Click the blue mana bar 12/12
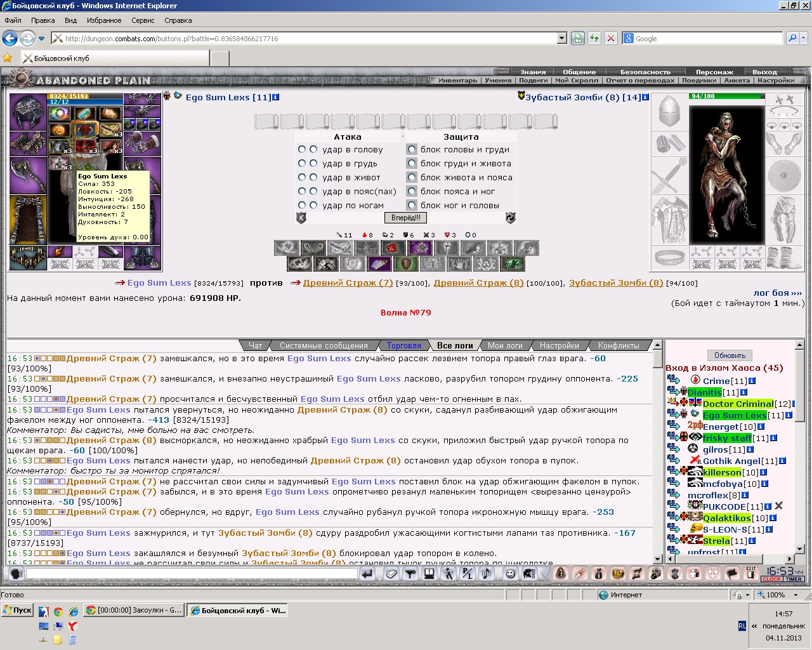812x650 pixels. pos(86,102)
